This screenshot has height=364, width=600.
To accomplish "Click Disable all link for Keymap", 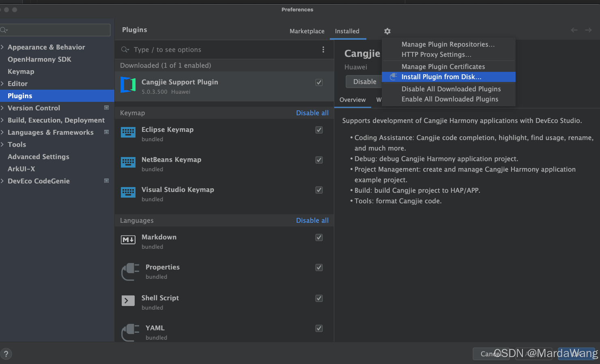I will 312,113.
